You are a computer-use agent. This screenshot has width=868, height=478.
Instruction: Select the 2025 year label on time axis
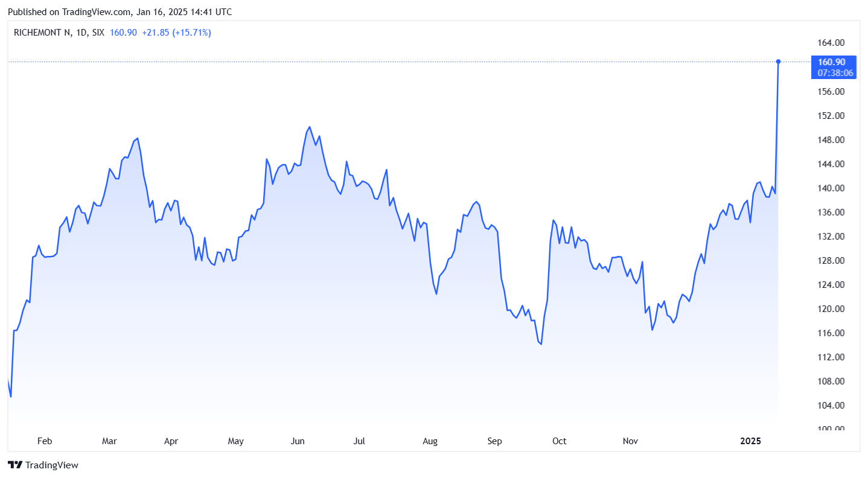pyautogui.click(x=751, y=441)
